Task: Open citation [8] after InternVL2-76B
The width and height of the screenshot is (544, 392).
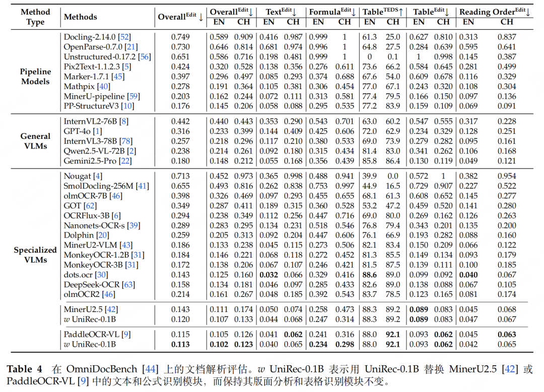Action: tap(124, 121)
